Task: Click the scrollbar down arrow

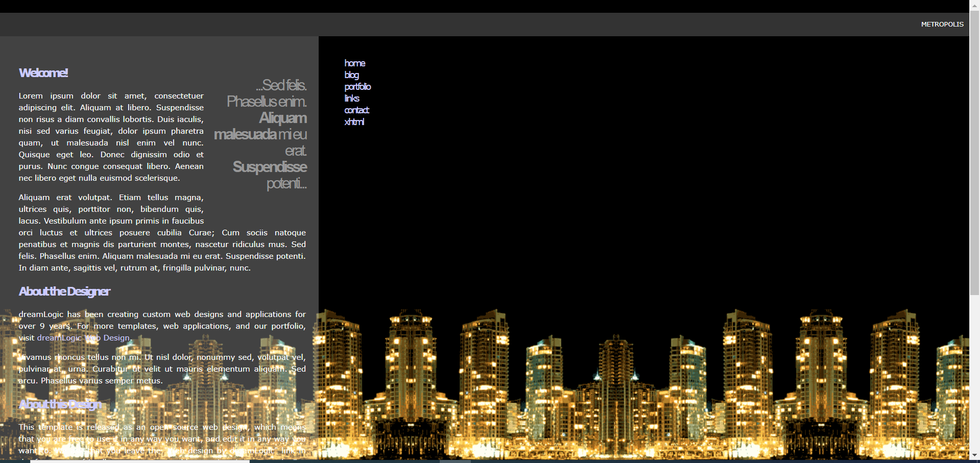Action: (x=974, y=455)
